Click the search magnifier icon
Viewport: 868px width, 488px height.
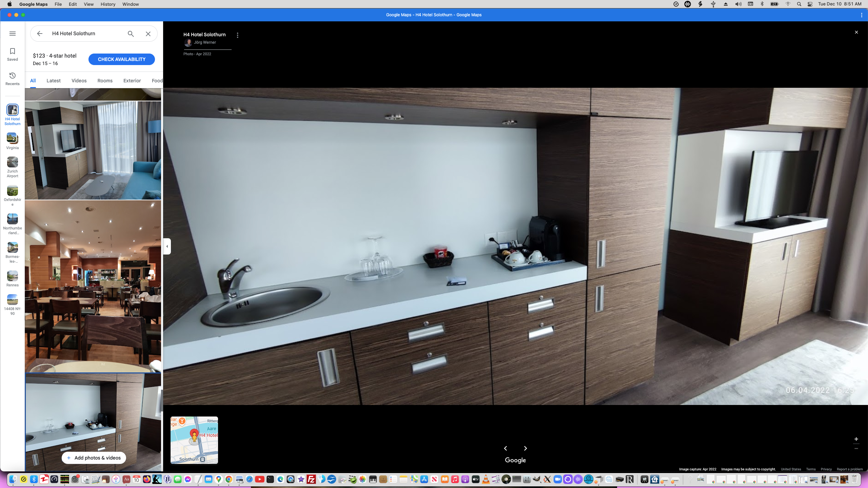click(x=130, y=34)
